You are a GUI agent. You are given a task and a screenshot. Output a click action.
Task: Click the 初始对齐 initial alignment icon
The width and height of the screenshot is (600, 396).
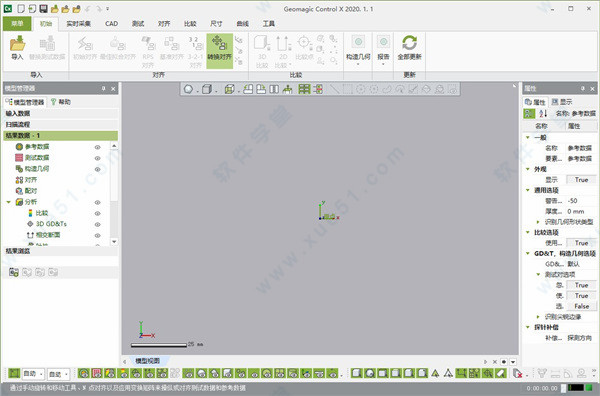pos(85,44)
